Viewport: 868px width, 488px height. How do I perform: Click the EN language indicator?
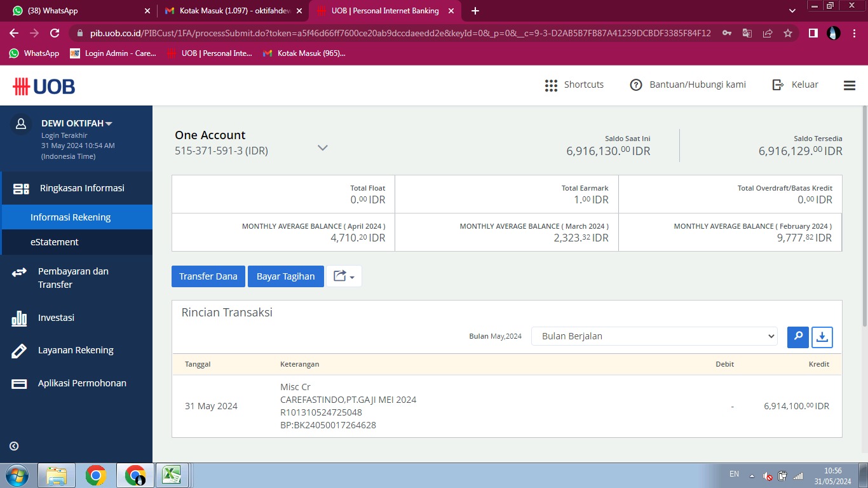click(x=734, y=474)
